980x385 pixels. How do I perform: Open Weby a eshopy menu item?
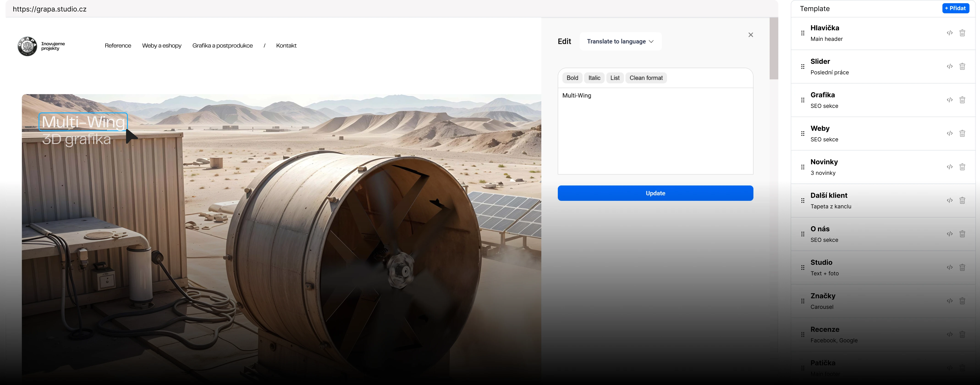coord(162,46)
